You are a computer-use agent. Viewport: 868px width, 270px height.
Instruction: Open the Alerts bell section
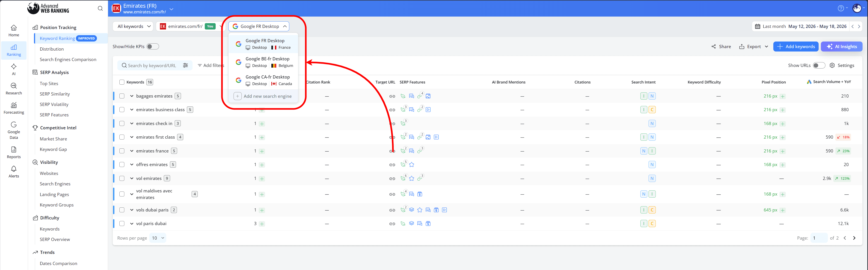pyautogui.click(x=14, y=172)
